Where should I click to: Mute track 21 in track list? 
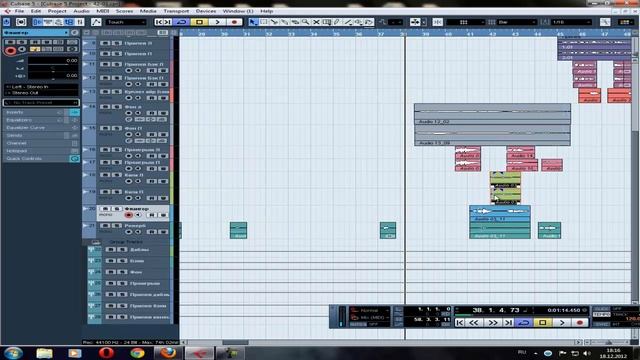pos(104,225)
